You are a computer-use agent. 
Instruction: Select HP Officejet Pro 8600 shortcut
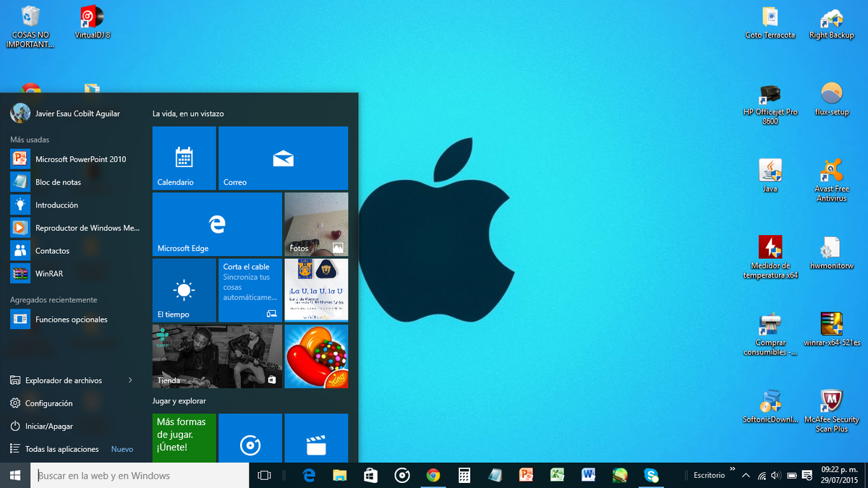click(x=770, y=104)
